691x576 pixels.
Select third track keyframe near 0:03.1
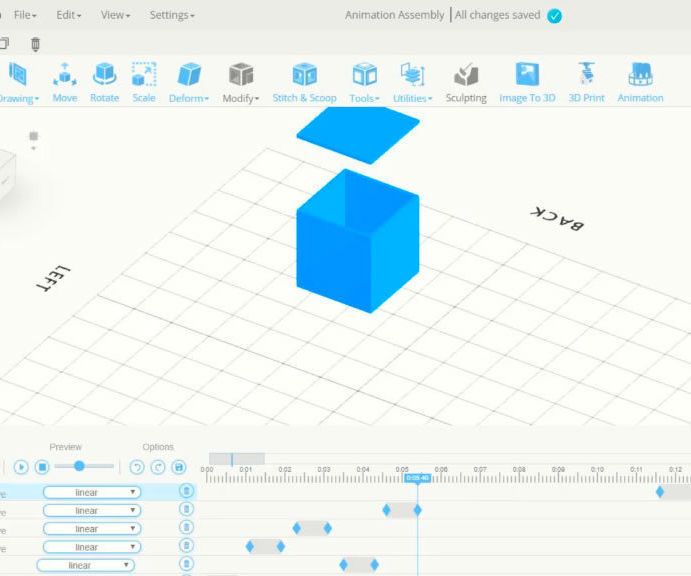click(327, 528)
